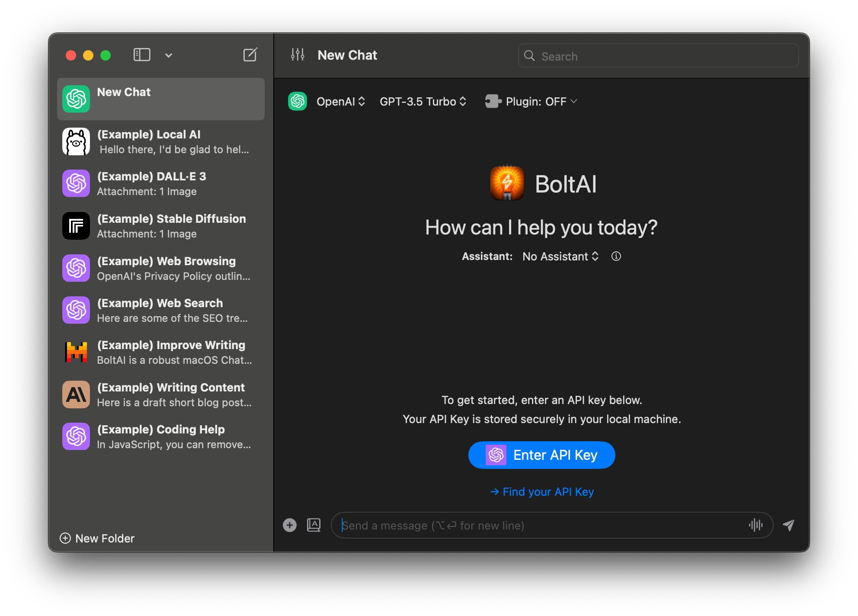The width and height of the screenshot is (858, 616).
Task: Click the info icon next to Assistant
Action: click(616, 257)
